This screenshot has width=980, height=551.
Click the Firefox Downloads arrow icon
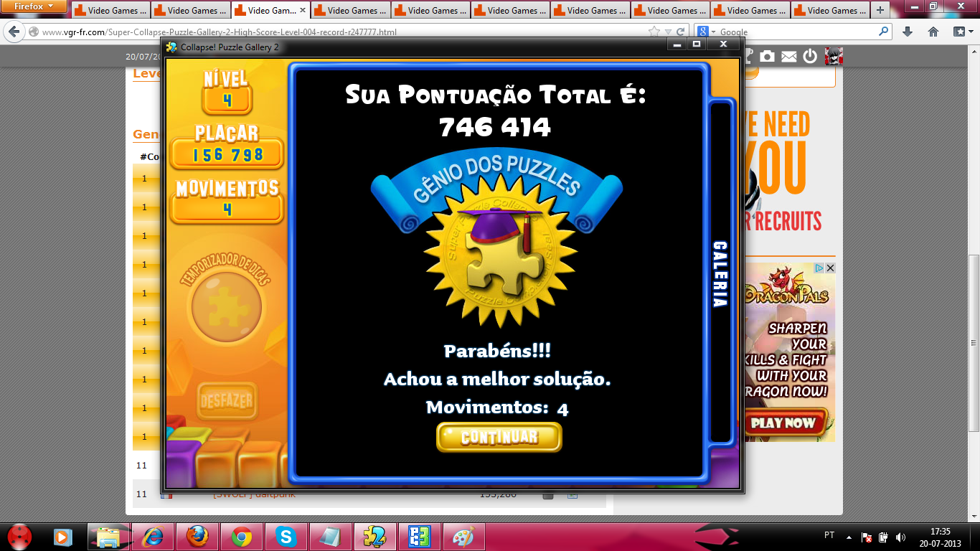click(907, 32)
